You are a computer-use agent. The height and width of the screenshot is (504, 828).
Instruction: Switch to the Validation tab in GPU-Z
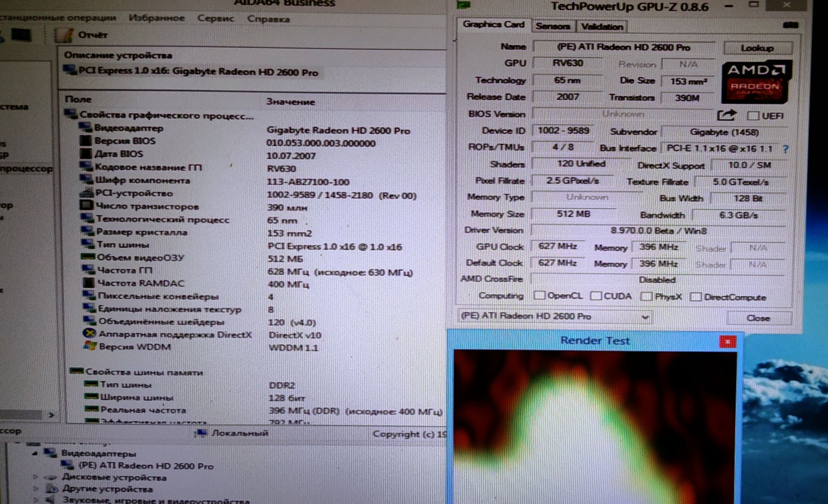pyautogui.click(x=602, y=27)
